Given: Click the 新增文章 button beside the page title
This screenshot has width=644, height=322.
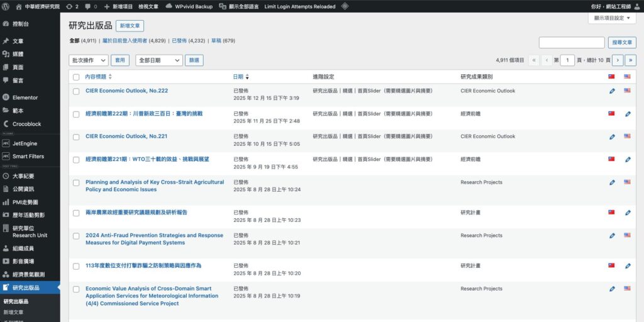Looking at the screenshot, I should click(130, 26).
